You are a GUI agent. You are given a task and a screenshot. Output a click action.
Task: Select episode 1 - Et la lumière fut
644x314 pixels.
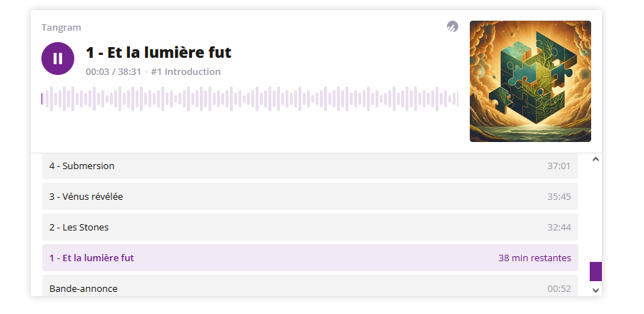(91, 258)
